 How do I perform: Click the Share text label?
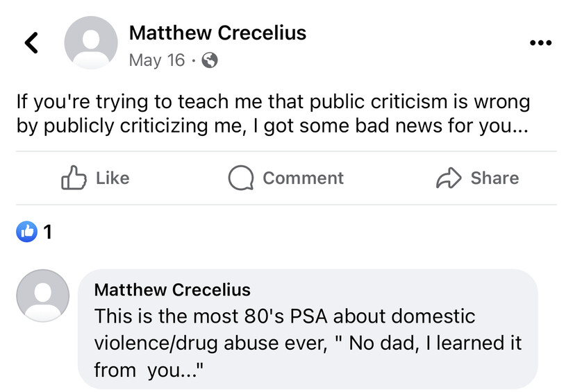tap(495, 178)
